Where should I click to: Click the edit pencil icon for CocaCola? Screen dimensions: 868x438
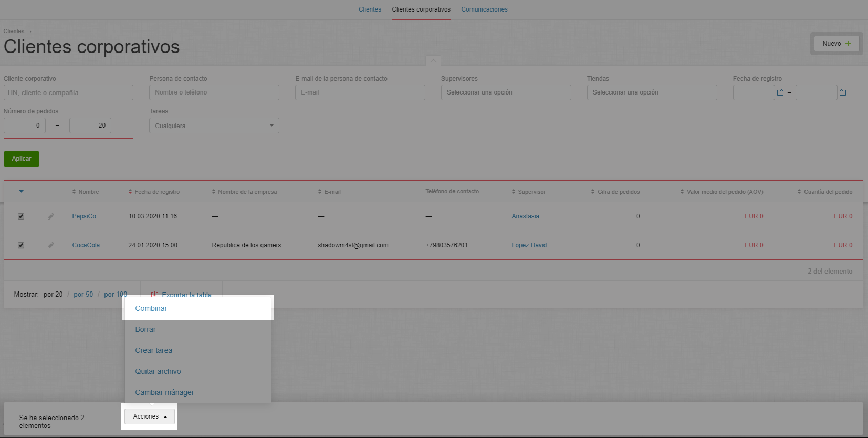point(51,245)
